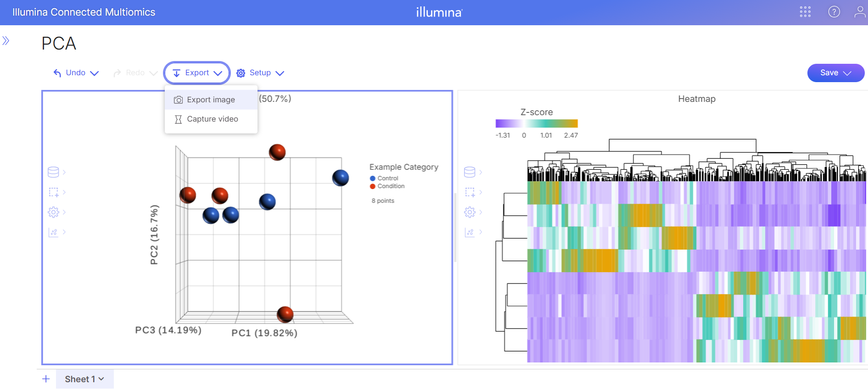Click the Z-score color gradient bar
868x390 pixels.
[x=536, y=123]
